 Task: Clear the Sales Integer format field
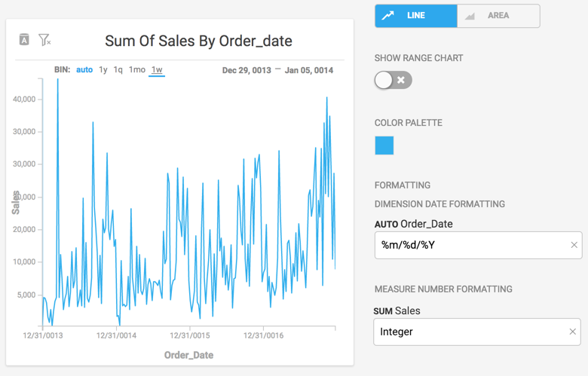click(x=572, y=332)
